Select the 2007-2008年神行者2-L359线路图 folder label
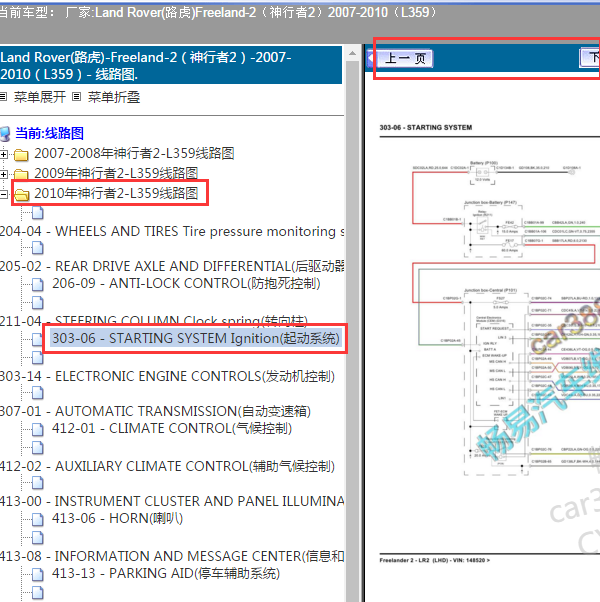The height and width of the screenshot is (602, 600). pos(134,154)
